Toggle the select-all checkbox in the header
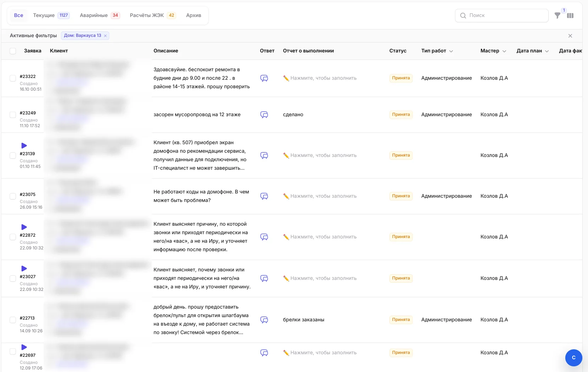 pyautogui.click(x=13, y=51)
